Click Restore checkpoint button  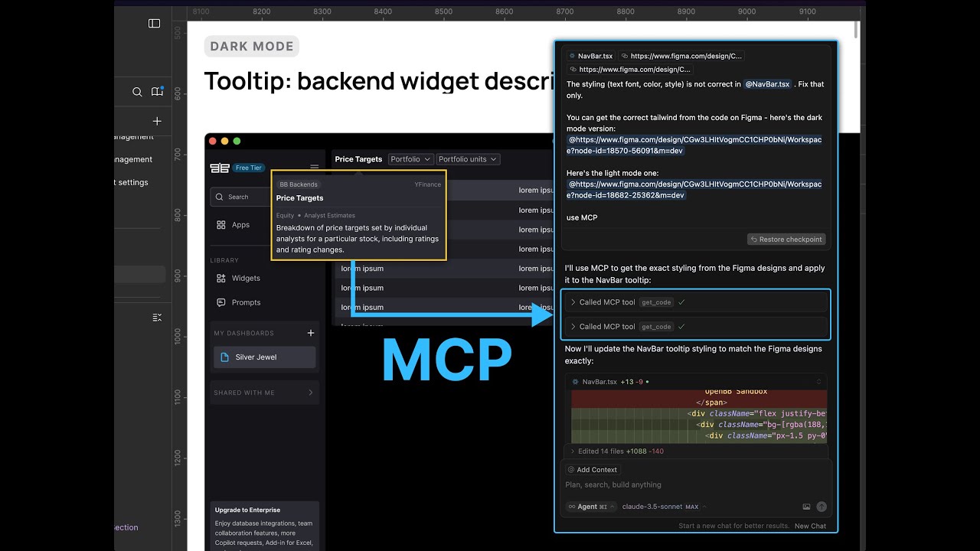pyautogui.click(x=786, y=240)
